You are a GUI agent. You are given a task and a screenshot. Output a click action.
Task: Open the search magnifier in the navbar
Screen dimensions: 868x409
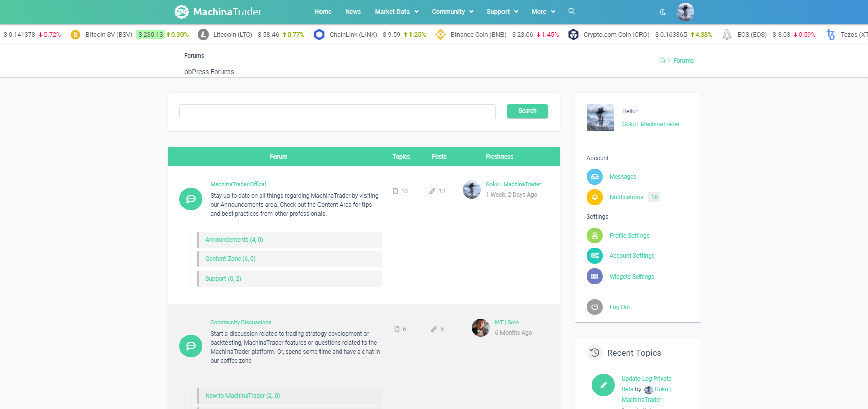coord(572,11)
